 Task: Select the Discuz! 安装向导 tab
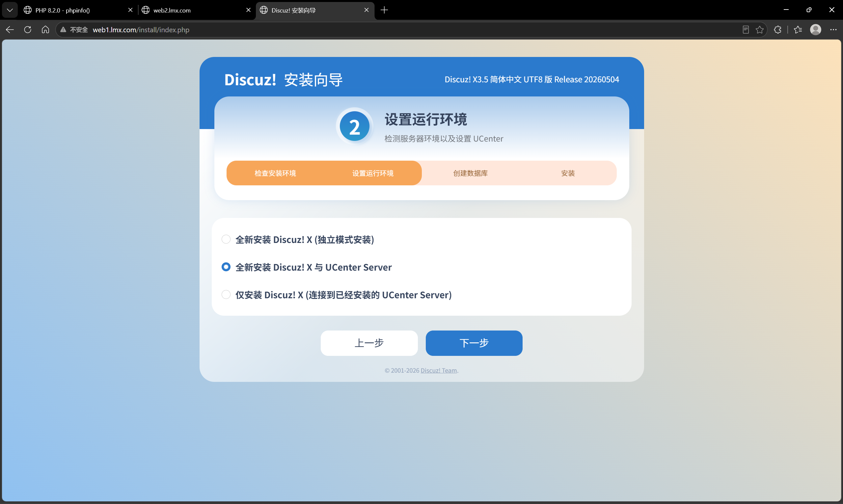coord(315,10)
